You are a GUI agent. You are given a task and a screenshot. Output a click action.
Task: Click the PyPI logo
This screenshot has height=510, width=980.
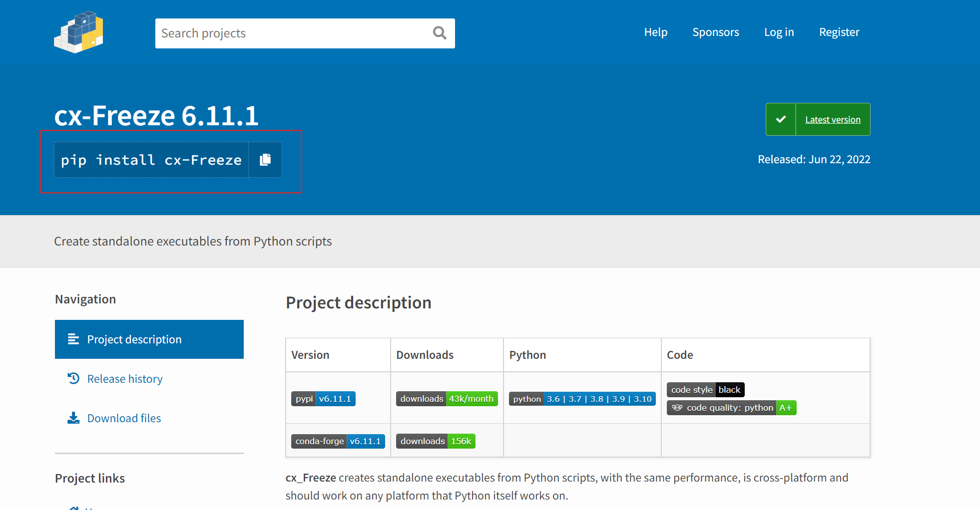pos(78,32)
